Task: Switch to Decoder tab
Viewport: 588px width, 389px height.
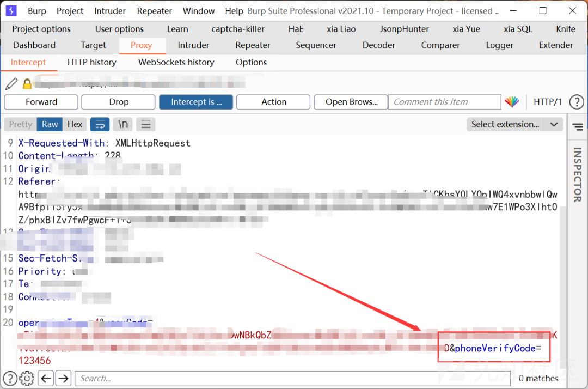Action: pos(379,45)
